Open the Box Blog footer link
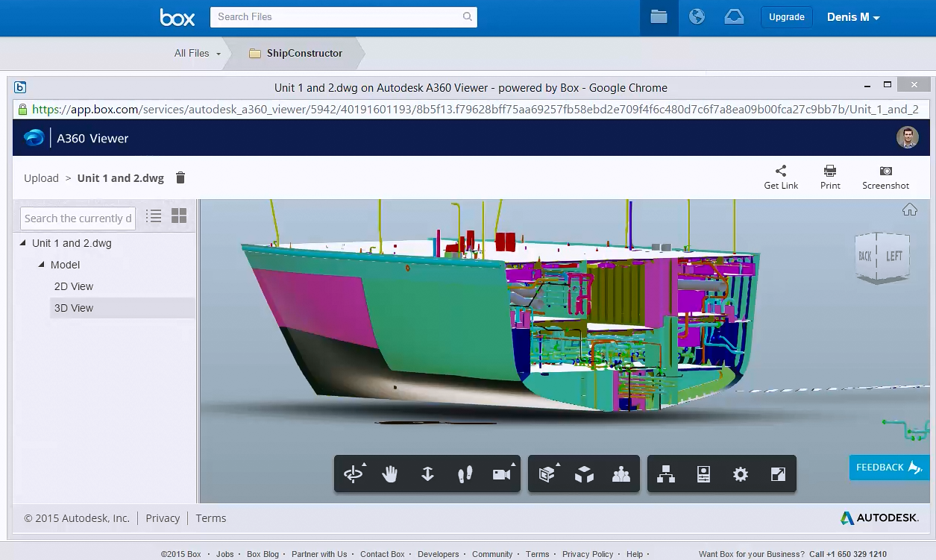 click(263, 554)
